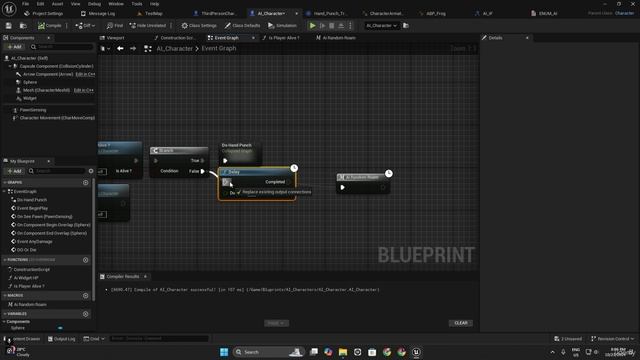The image size is (640, 360).
Task: Click the Delay node's Completed output pin
Action: point(289,182)
